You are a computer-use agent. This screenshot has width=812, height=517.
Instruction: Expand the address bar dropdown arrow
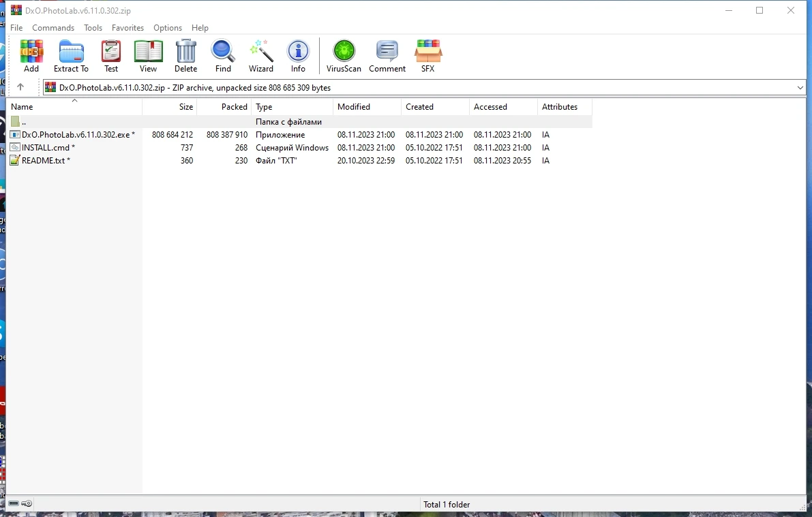pyautogui.click(x=800, y=87)
